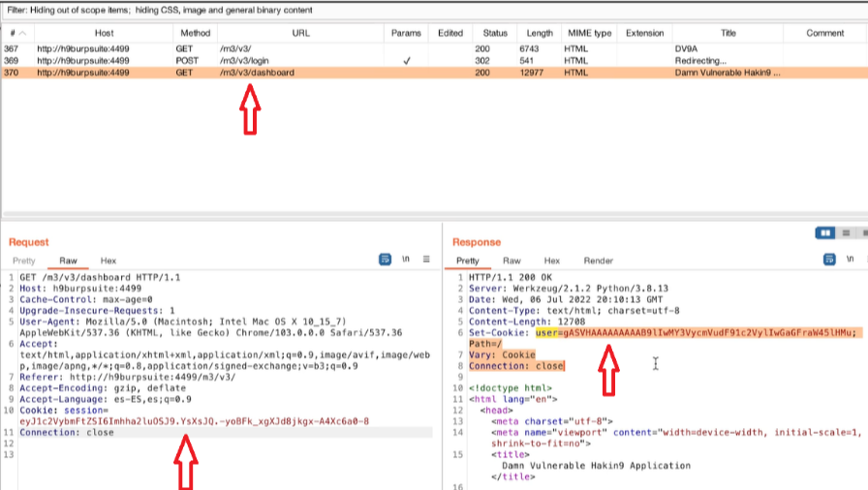Sort history by Status column
The height and width of the screenshot is (490, 868).
tap(494, 33)
